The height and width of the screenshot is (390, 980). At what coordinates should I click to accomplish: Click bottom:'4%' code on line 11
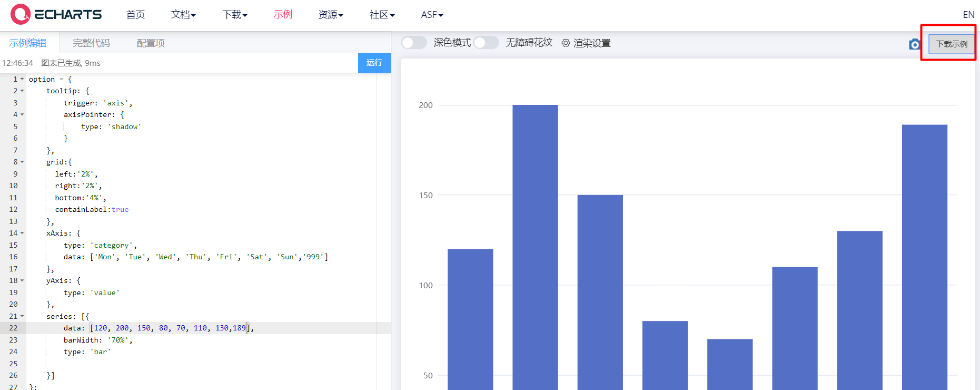(81, 198)
